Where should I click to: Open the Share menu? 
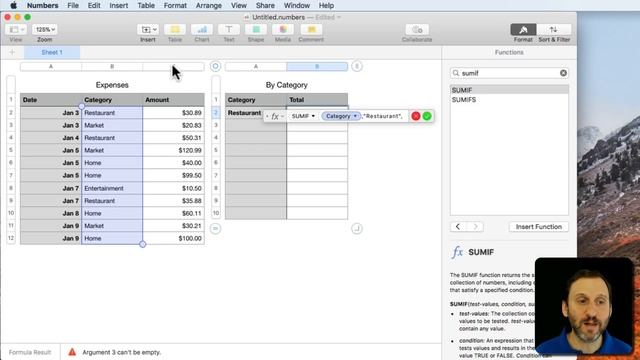(265, 5)
